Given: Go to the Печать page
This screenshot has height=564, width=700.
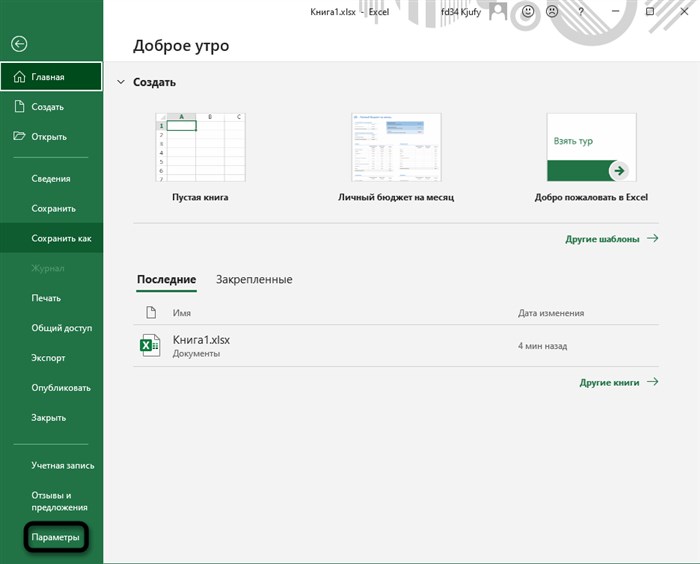Looking at the screenshot, I should [51, 298].
